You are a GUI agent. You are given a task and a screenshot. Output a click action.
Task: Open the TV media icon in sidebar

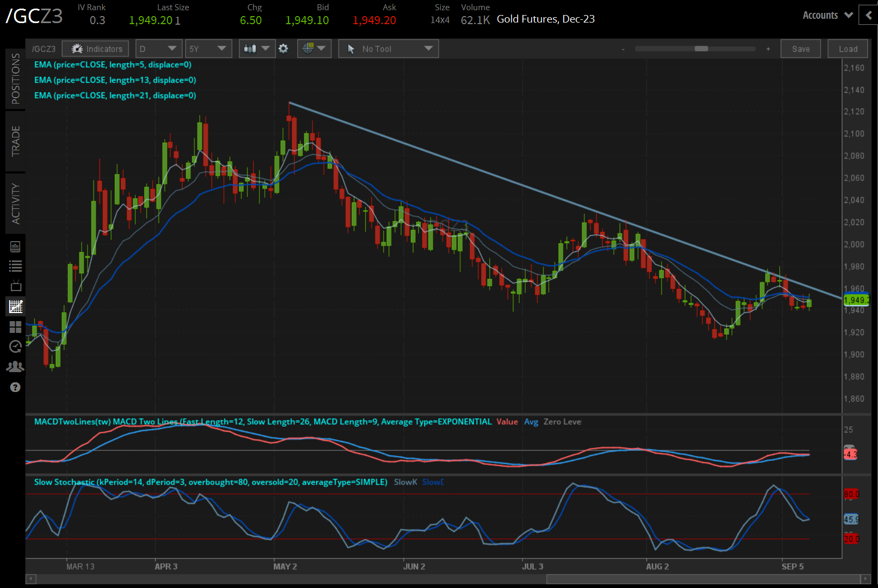pos(15,286)
